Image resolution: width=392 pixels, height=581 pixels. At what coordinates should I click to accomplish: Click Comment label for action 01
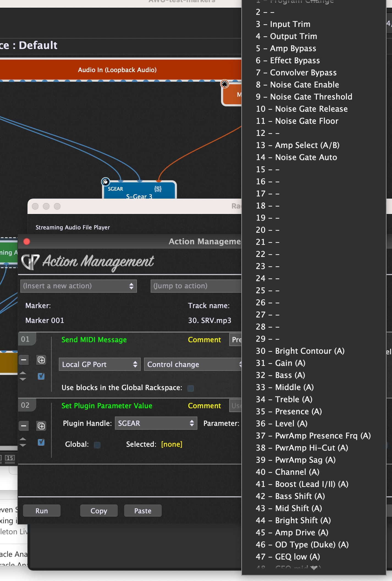click(204, 339)
